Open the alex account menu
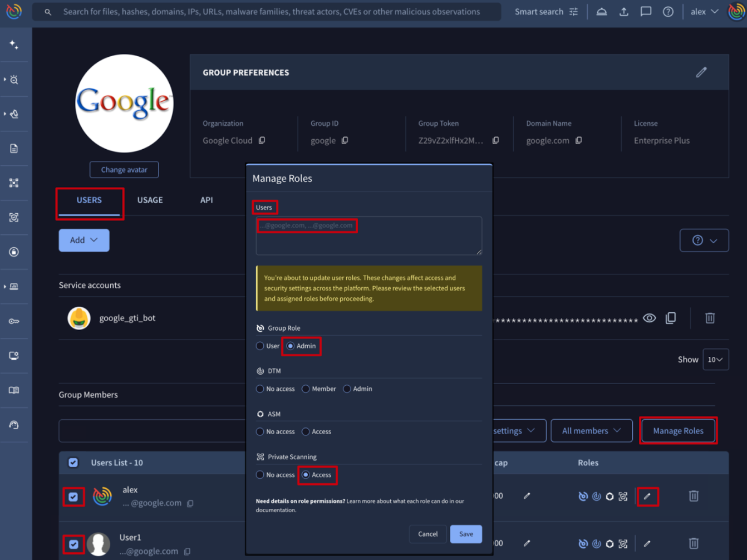The height and width of the screenshot is (560, 747). [704, 12]
